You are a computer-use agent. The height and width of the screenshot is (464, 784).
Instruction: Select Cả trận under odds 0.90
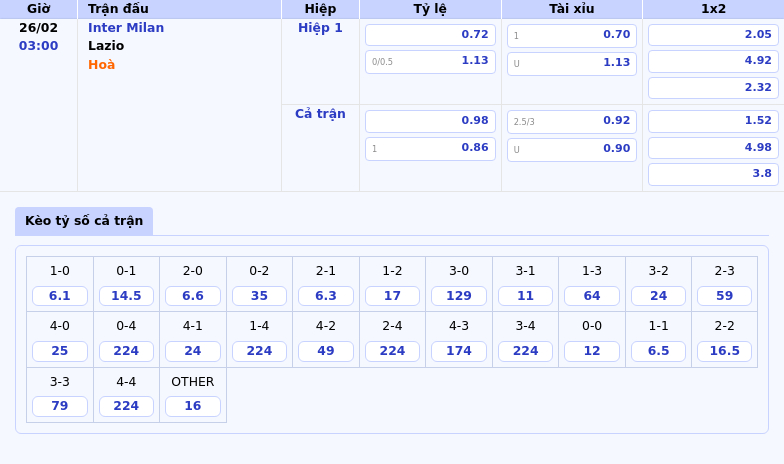[x=572, y=149]
